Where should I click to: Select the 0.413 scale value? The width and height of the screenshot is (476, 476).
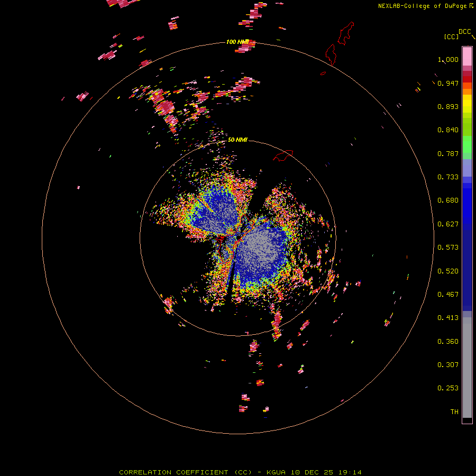[x=448, y=318]
